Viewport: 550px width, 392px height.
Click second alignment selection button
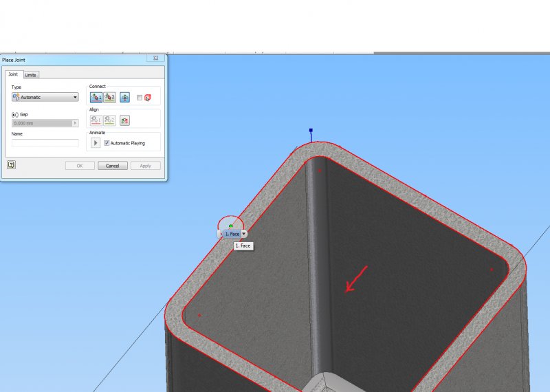110,120
